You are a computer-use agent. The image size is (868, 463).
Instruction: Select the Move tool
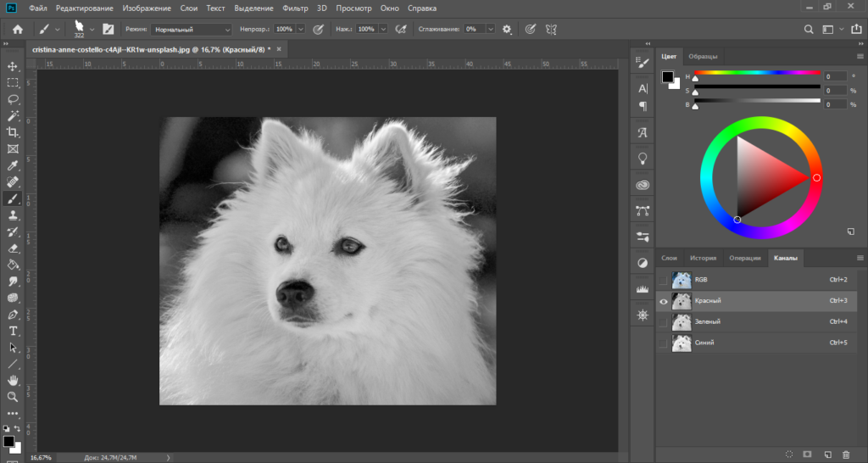13,66
